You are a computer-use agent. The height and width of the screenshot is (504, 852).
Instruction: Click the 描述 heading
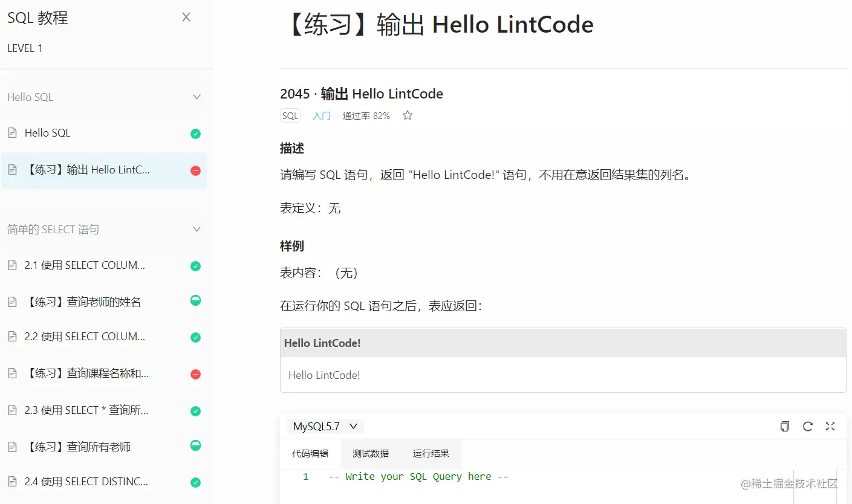click(292, 148)
